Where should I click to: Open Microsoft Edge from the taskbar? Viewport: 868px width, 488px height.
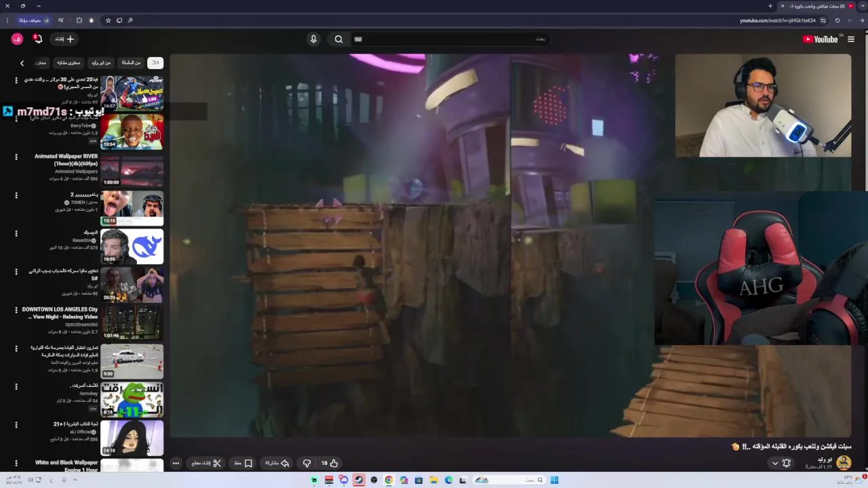click(x=448, y=480)
